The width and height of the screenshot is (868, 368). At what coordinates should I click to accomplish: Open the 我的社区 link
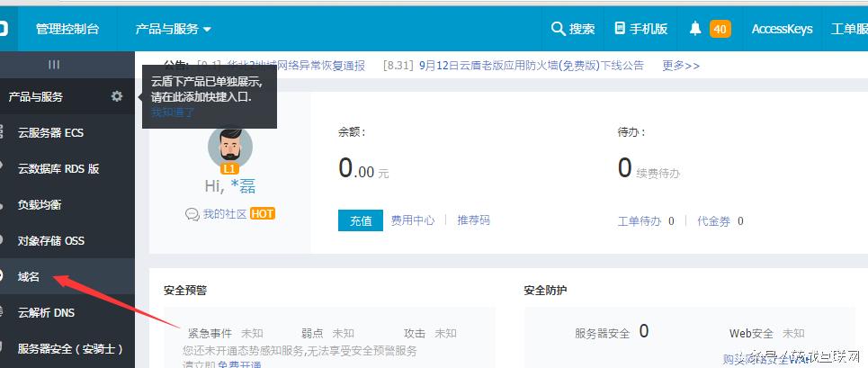tap(225, 213)
